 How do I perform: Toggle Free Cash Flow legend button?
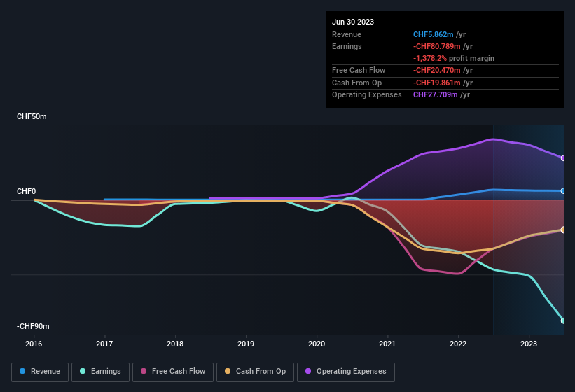(173, 372)
